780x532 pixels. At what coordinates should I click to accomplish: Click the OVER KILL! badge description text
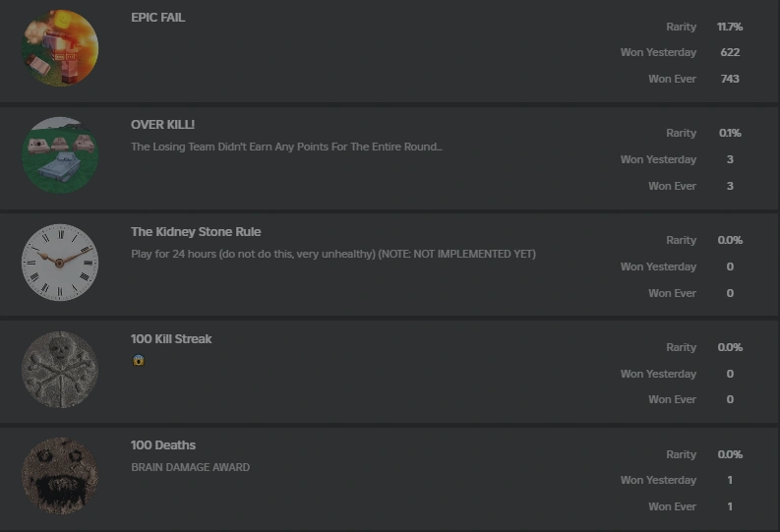[x=286, y=148]
